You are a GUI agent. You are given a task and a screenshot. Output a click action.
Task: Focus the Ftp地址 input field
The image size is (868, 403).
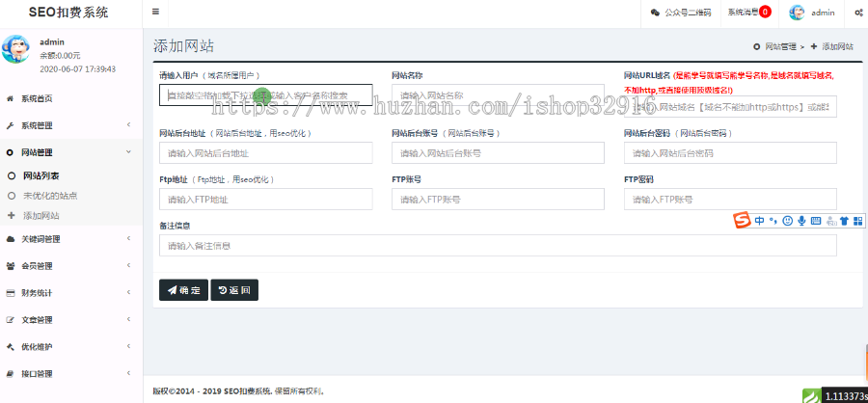pyautogui.click(x=266, y=200)
